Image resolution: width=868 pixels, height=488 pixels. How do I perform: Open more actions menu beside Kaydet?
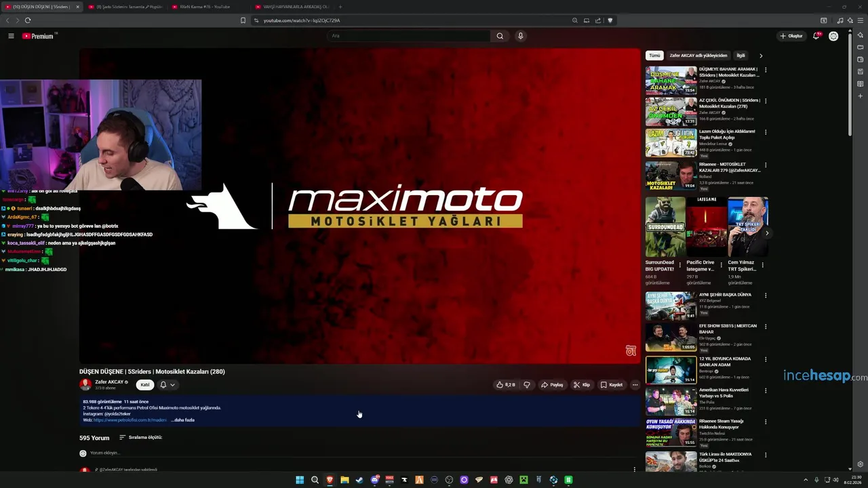point(635,385)
